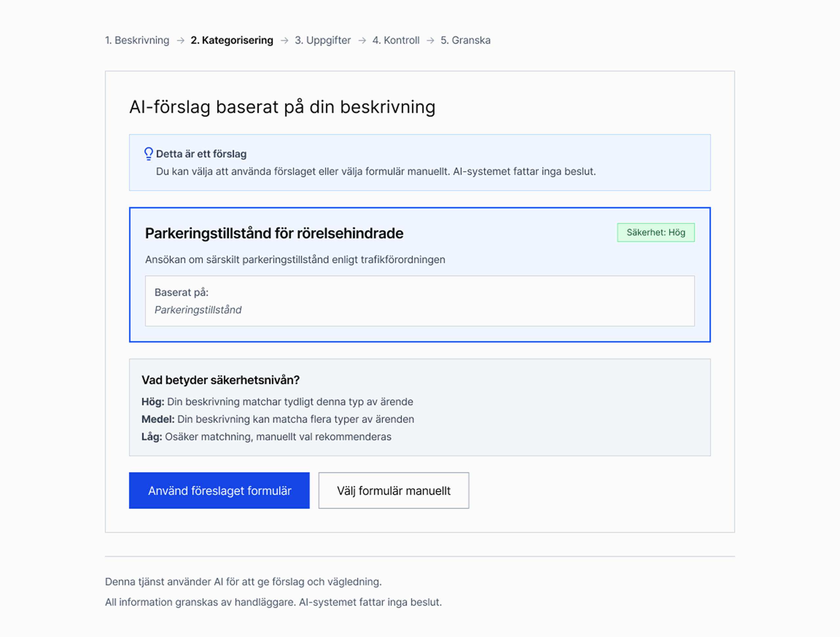
Task: Click arrow icon after 1. Beskrivning step
Action: coord(181,40)
